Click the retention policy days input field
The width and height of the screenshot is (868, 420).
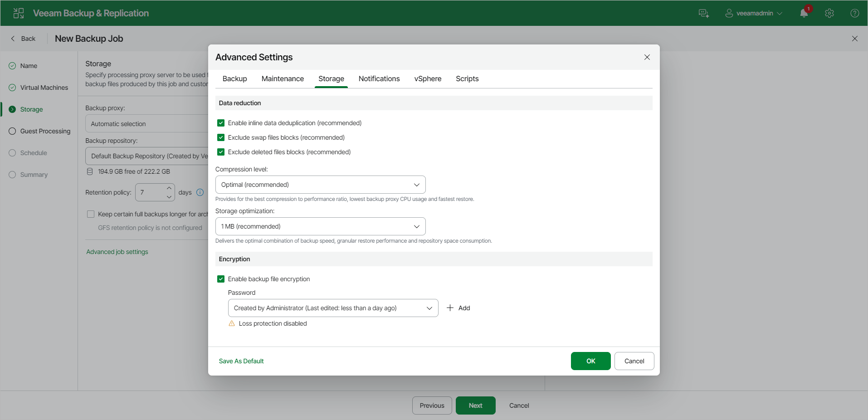tap(150, 192)
